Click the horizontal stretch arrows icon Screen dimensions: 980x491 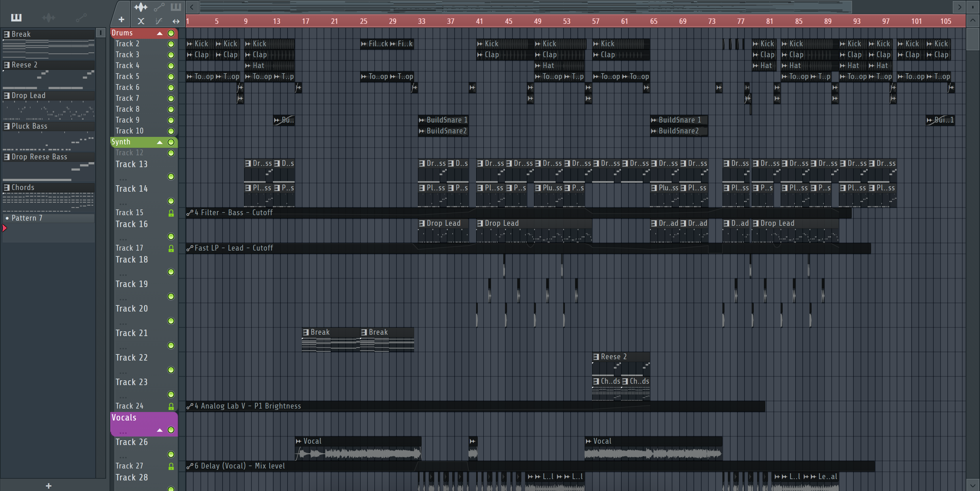(176, 21)
